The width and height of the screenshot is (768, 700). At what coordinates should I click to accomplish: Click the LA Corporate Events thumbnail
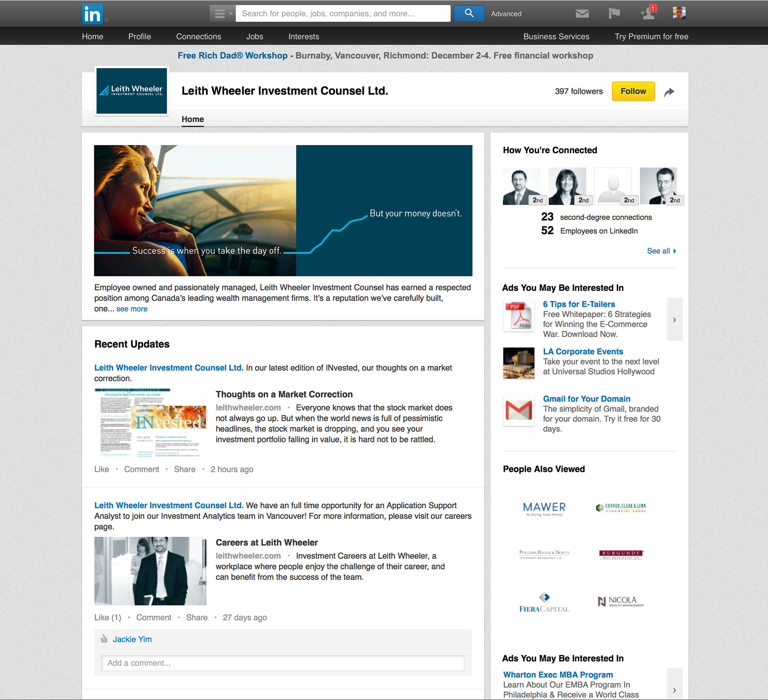coord(518,363)
